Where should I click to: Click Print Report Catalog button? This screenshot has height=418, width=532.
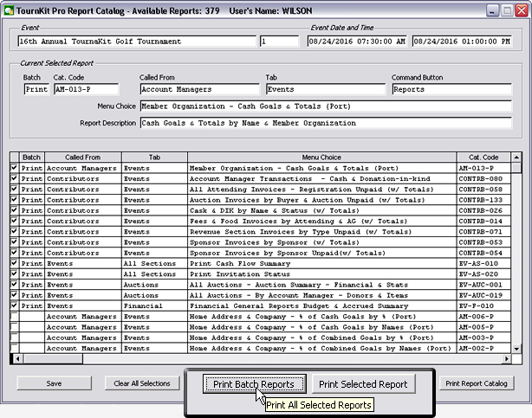click(x=477, y=383)
